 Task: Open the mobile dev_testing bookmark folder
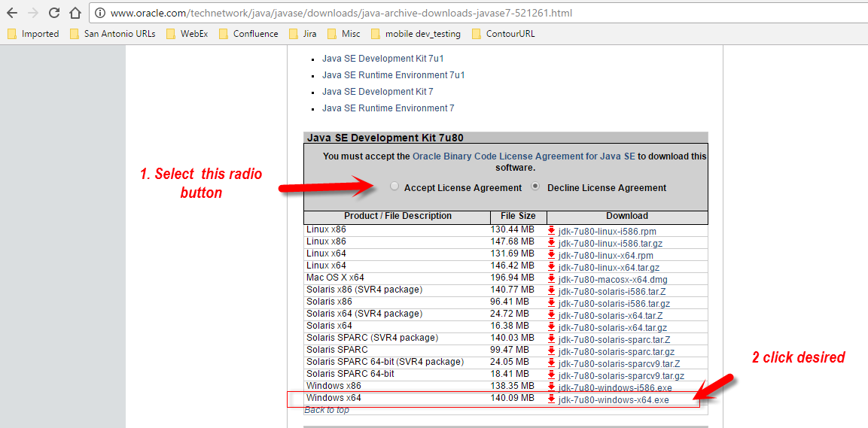(416, 34)
